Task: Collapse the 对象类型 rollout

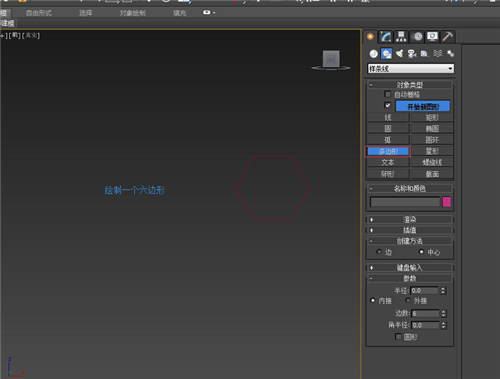Action: (x=410, y=85)
